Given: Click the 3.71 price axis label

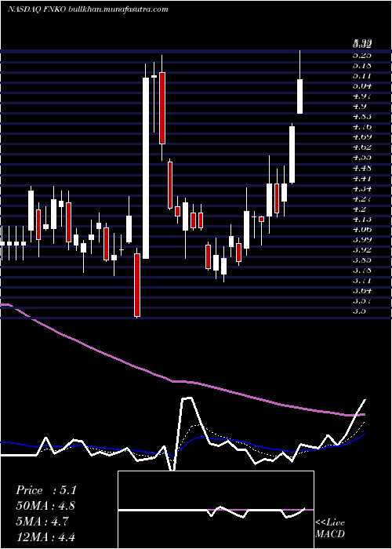Looking at the screenshot, I should click(362, 281).
